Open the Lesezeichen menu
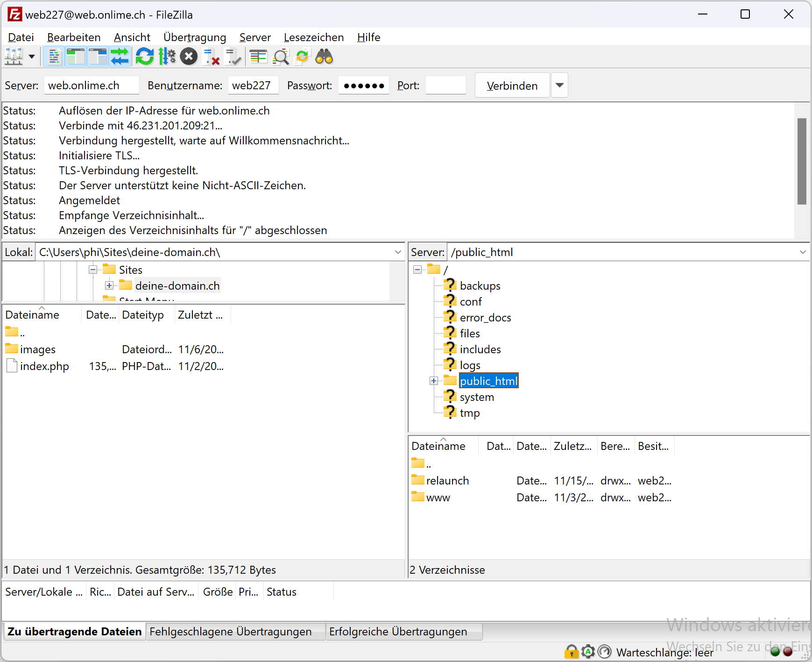Image resolution: width=812 pixels, height=662 pixels. (314, 37)
